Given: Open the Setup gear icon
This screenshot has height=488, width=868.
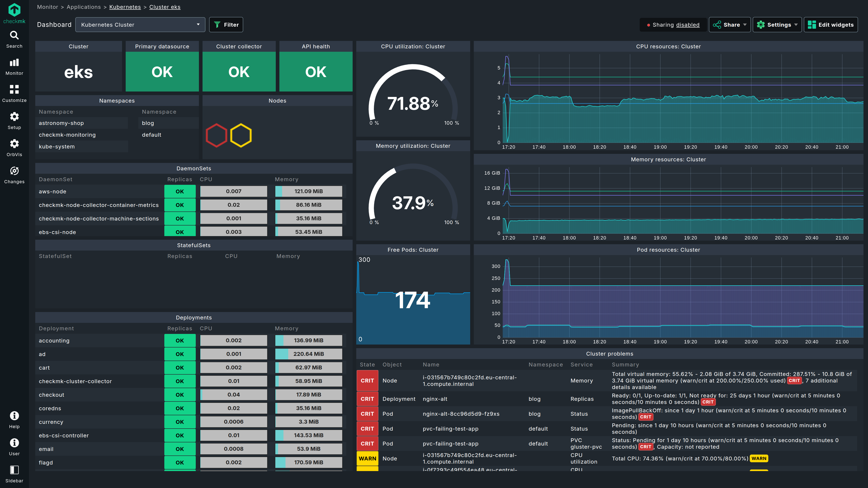Looking at the screenshot, I should (14, 117).
